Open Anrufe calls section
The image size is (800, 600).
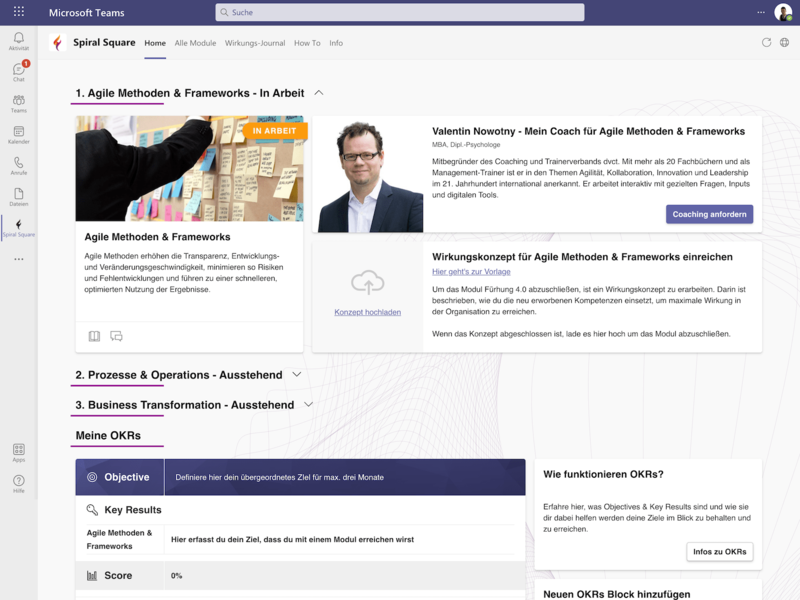pos(18,165)
